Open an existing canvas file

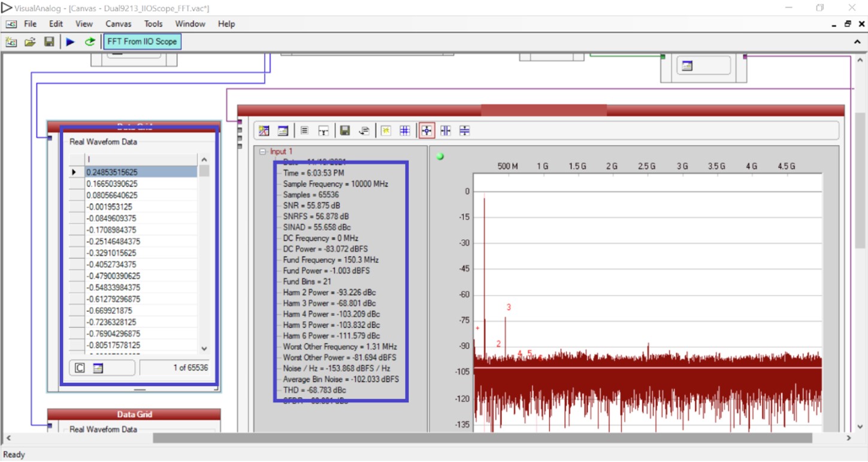pos(30,42)
